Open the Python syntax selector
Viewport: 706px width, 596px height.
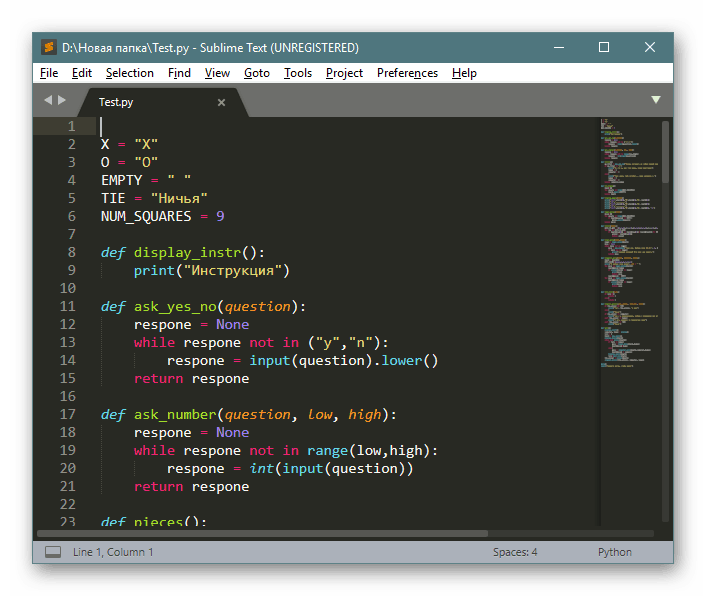[x=615, y=552]
